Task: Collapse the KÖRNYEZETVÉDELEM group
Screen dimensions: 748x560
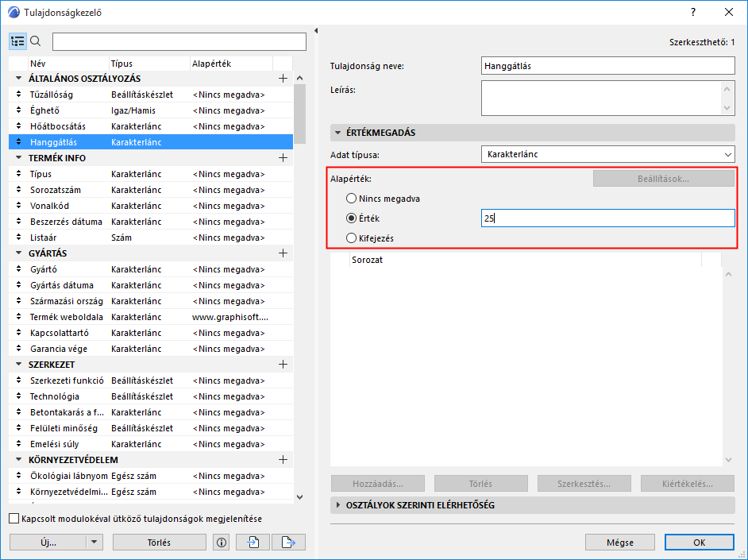Action: (x=18, y=460)
